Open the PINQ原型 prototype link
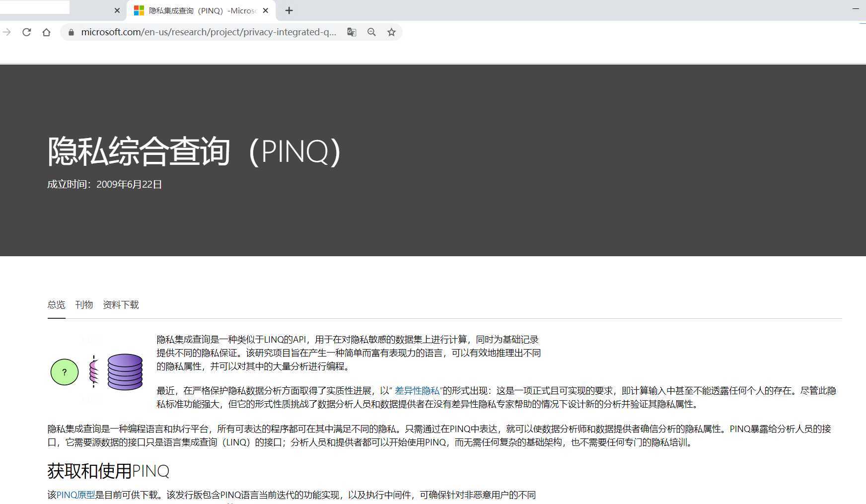The width and height of the screenshot is (866, 504). 75,495
